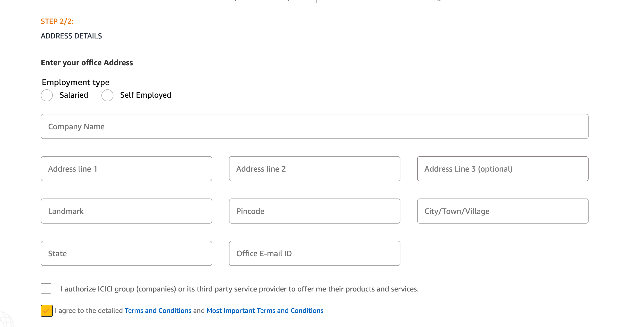Select the Self Employed option
The height and width of the screenshot is (327, 644).
(x=107, y=95)
